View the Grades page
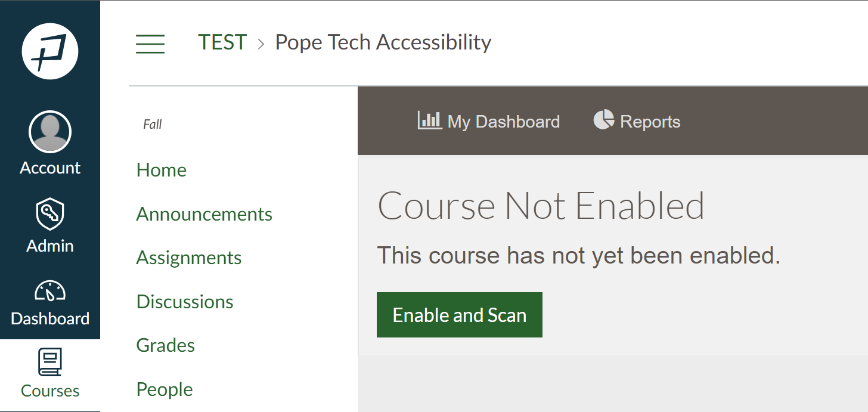This screenshot has height=412, width=868. pyautogui.click(x=165, y=345)
